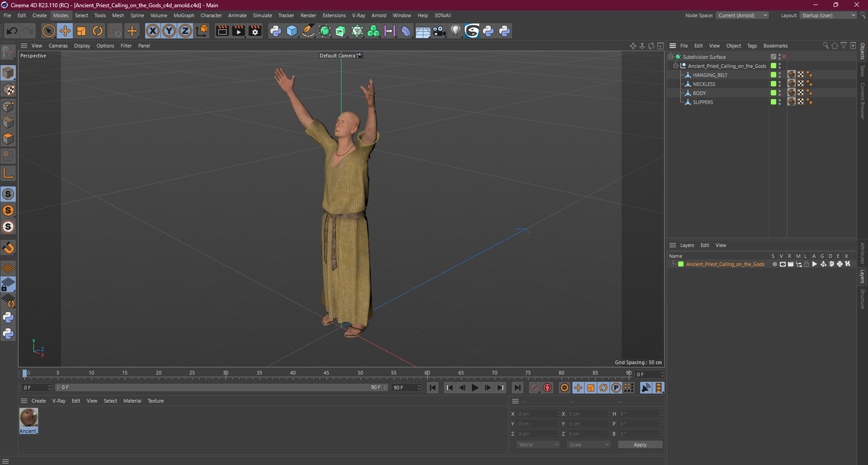Add a Cube primitive object

(292, 31)
